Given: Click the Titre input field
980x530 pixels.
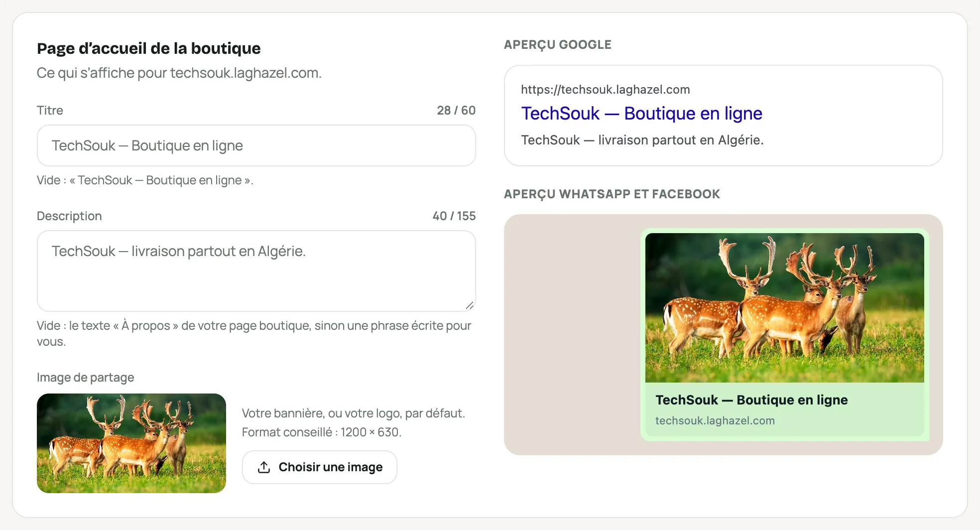Looking at the screenshot, I should (256, 145).
